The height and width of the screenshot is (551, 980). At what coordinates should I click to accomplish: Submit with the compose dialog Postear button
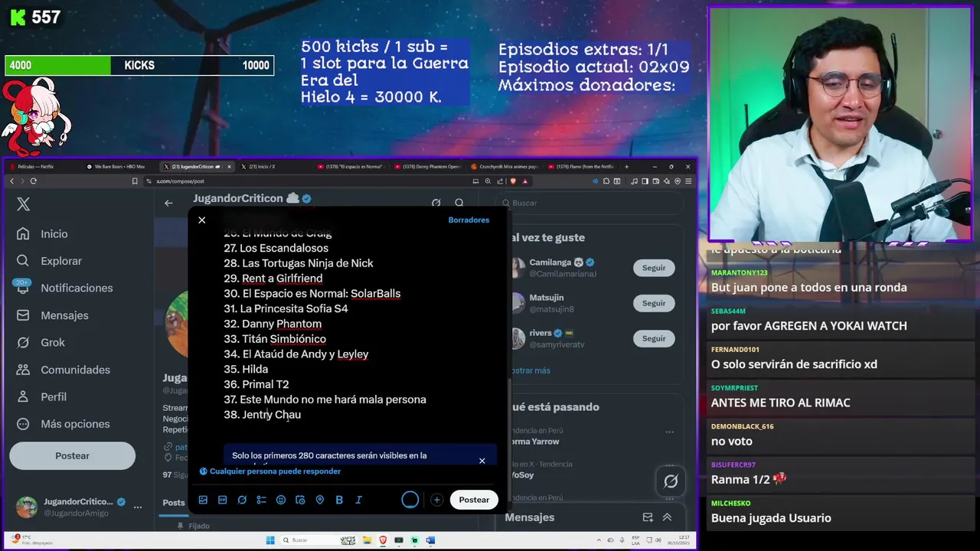click(474, 500)
